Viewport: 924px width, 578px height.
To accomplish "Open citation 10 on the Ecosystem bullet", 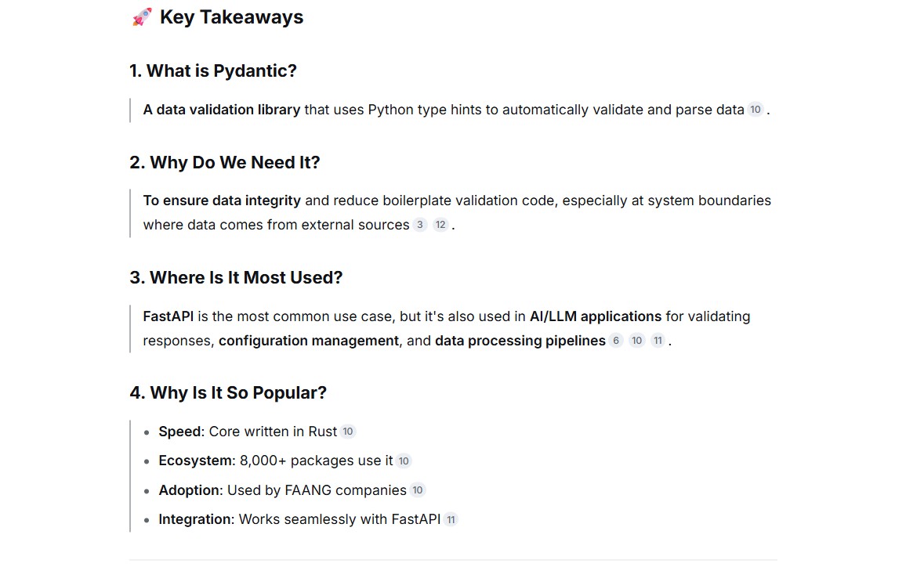I will pos(403,461).
